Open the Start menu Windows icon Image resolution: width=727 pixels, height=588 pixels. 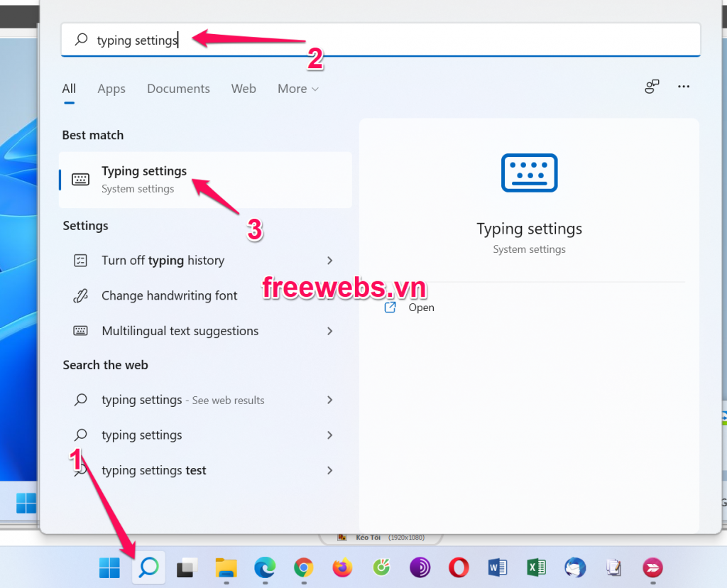pyautogui.click(x=109, y=567)
